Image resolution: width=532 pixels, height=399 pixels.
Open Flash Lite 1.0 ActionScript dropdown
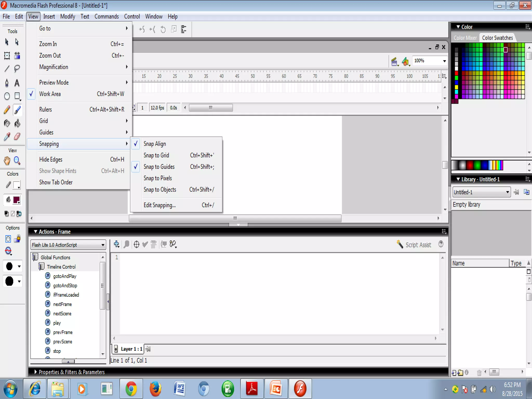[103, 245]
